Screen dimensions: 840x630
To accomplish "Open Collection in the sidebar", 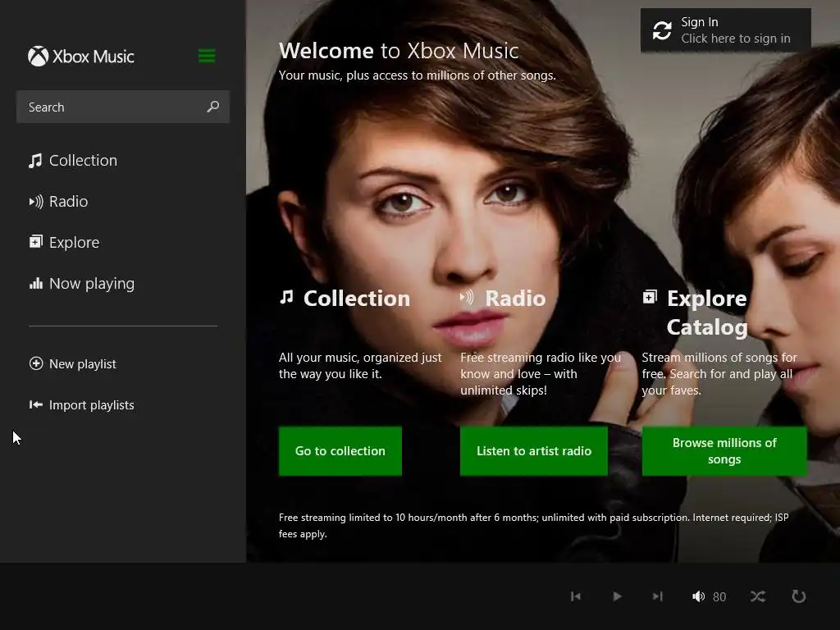I will point(73,160).
